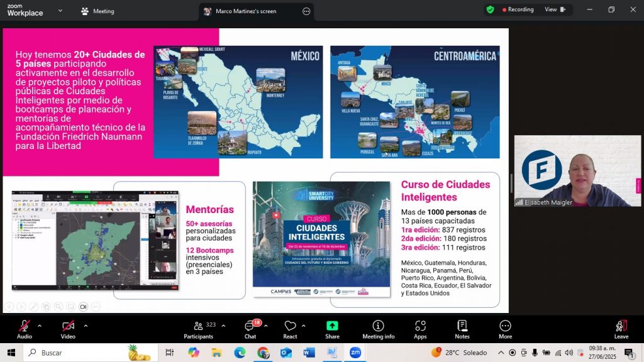This screenshot has width=644, height=362.
Task: Expand audio options chevron next to Audio
Action: [x=40, y=326]
